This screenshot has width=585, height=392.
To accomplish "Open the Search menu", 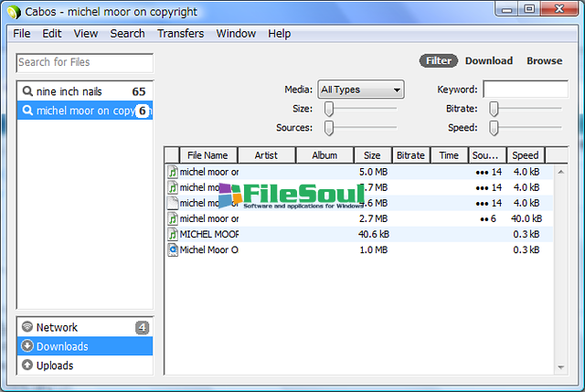I will click(x=127, y=34).
